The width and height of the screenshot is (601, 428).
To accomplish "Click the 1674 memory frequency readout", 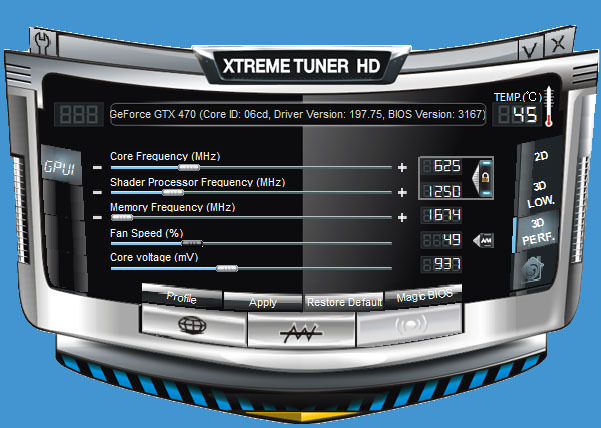I will pyautogui.click(x=442, y=215).
